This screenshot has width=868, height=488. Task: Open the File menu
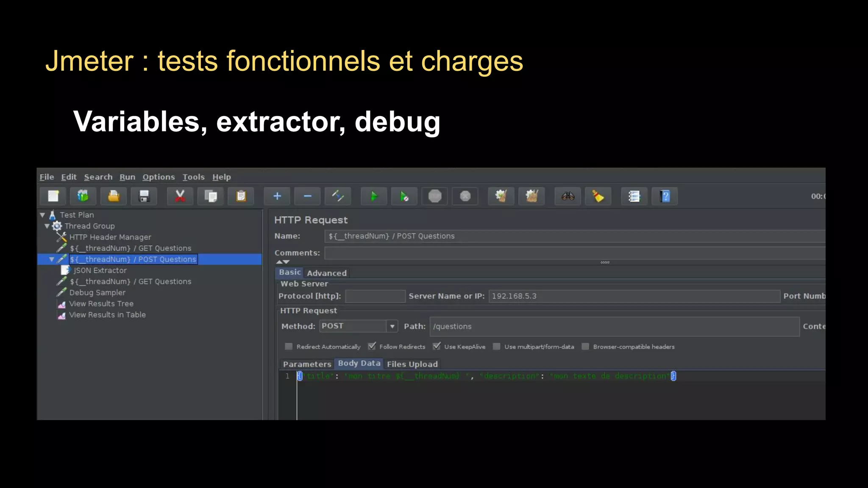tap(47, 177)
